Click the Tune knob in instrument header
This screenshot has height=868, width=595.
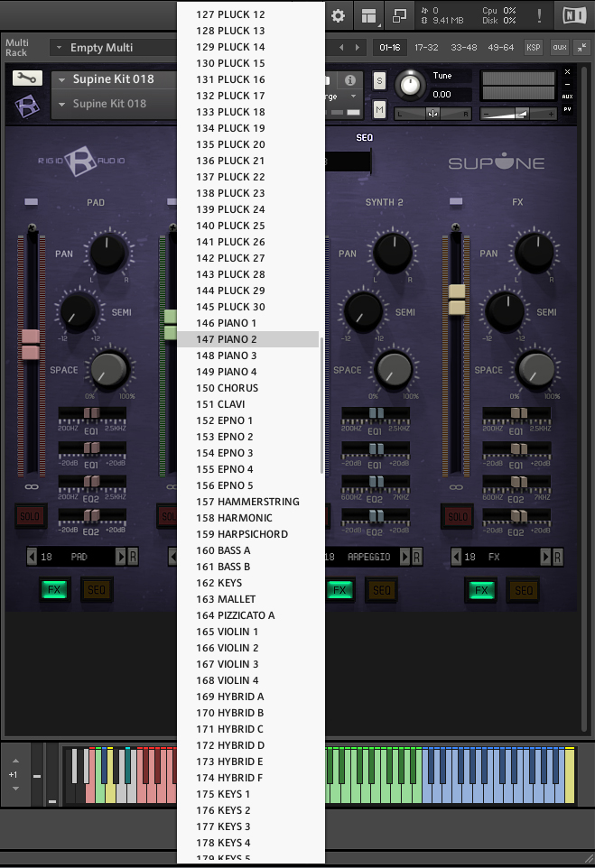click(410, 85)
